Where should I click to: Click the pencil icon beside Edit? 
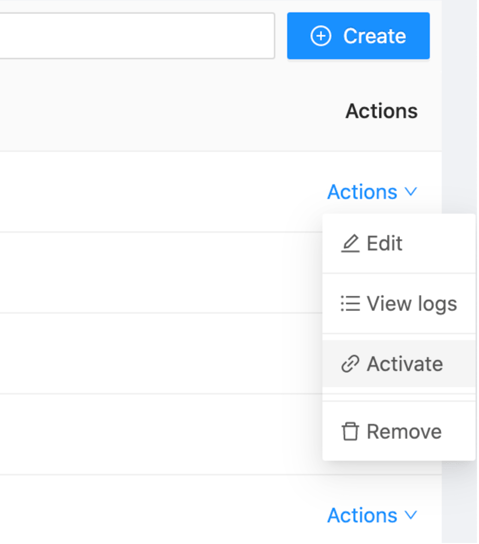(350, 243)
